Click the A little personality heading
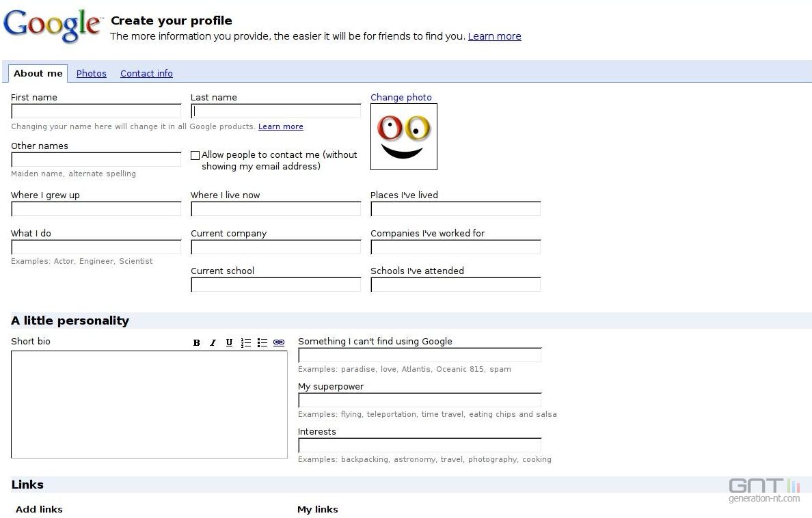 [70, 321]
